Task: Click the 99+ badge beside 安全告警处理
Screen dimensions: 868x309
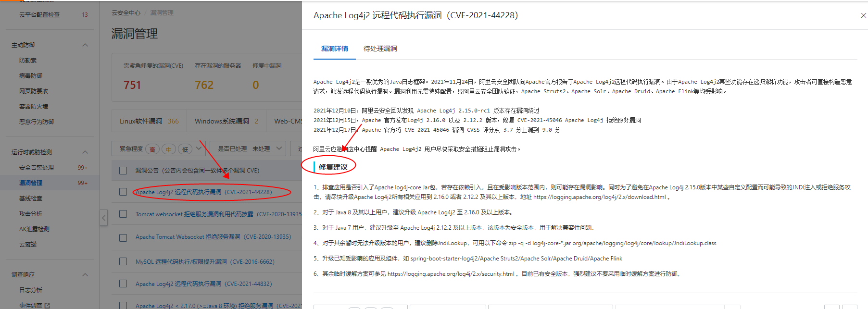Action: point(83,168)
